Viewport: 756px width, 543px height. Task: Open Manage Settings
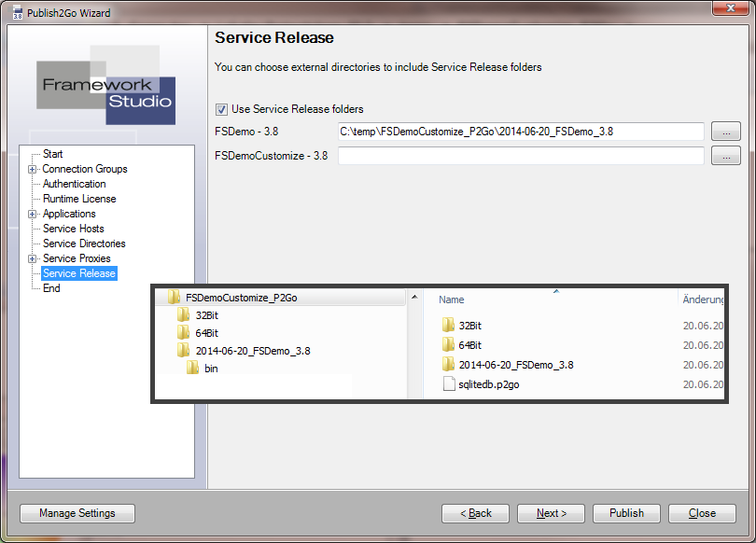coord(77,513)
